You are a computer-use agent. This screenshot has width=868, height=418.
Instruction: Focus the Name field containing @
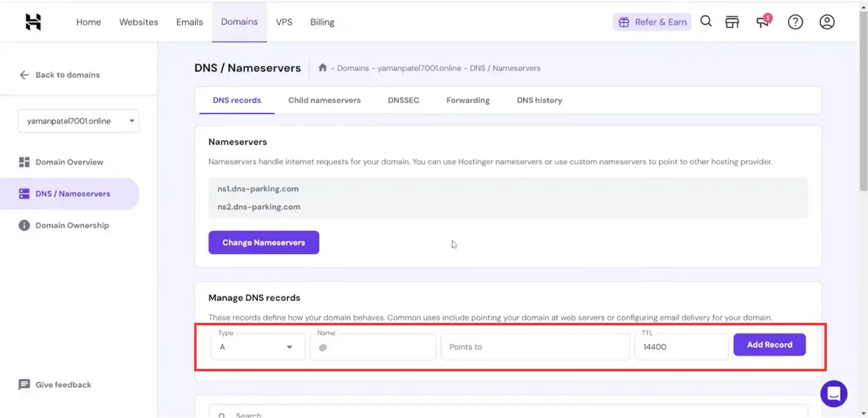click(x=373, y=347)
